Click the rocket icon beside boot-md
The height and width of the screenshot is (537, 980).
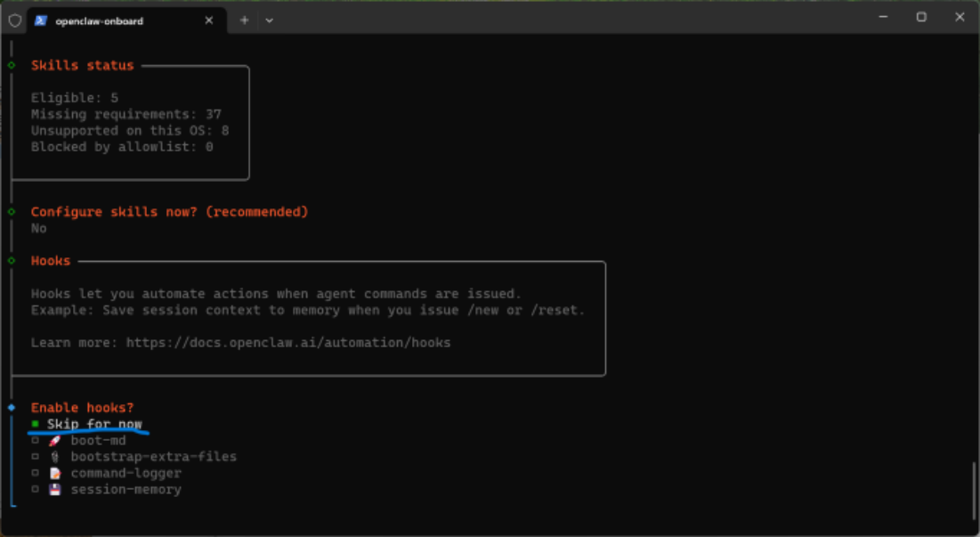(x=55, y=441)
